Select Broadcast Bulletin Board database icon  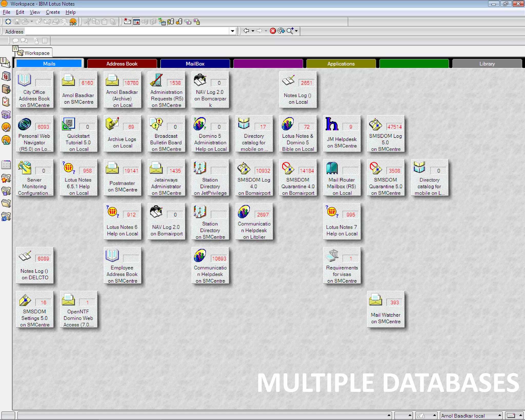click(166, 134)
